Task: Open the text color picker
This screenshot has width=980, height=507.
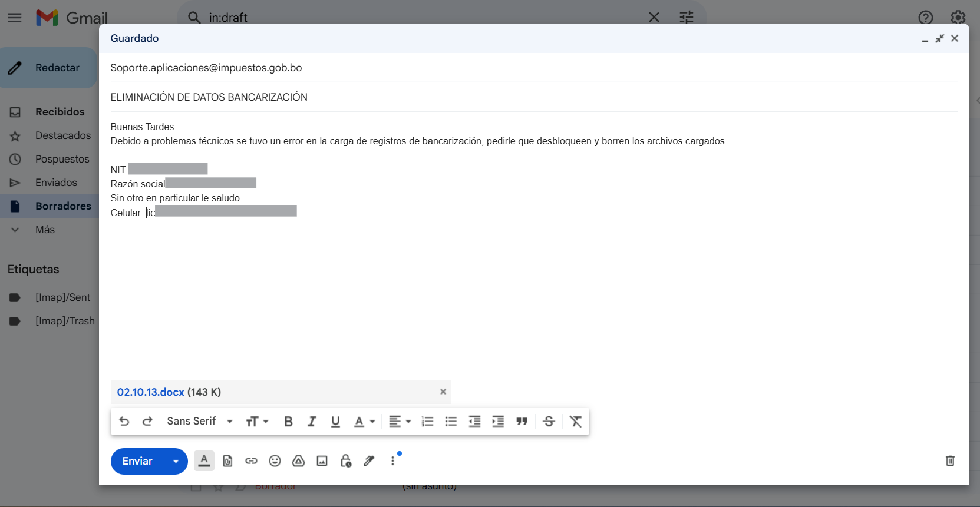Action: (x=364, y=422)
